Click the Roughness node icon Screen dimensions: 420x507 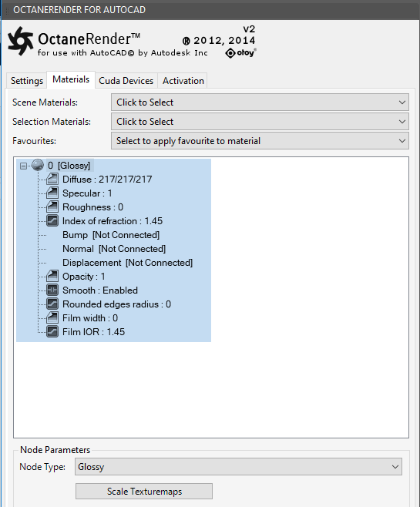pos(52,206)
